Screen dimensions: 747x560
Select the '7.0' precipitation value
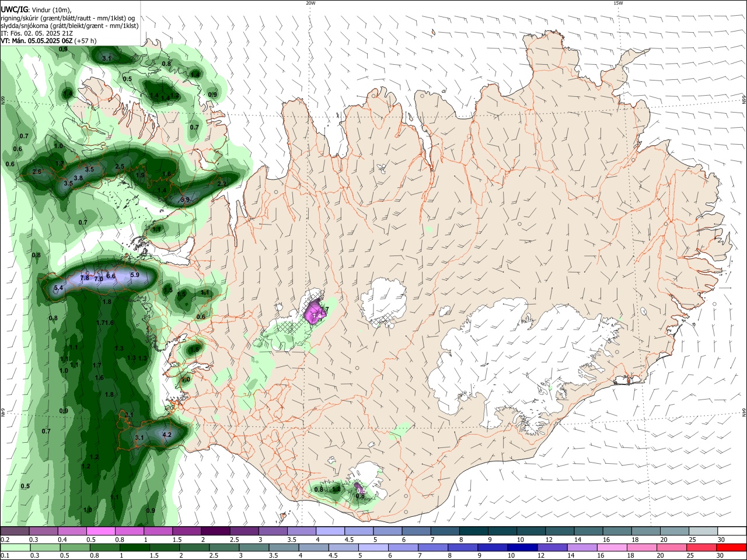click(x=98, y=279)
